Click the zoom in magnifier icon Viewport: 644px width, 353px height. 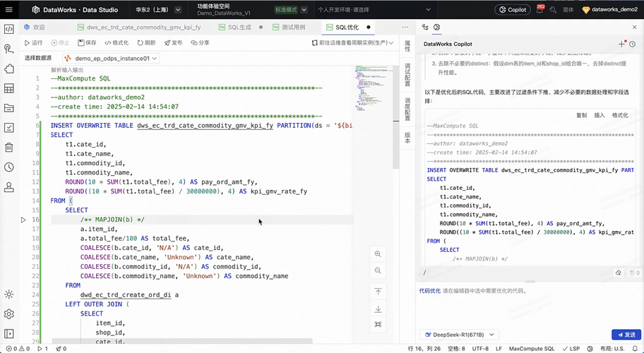[x=378, y=254]
